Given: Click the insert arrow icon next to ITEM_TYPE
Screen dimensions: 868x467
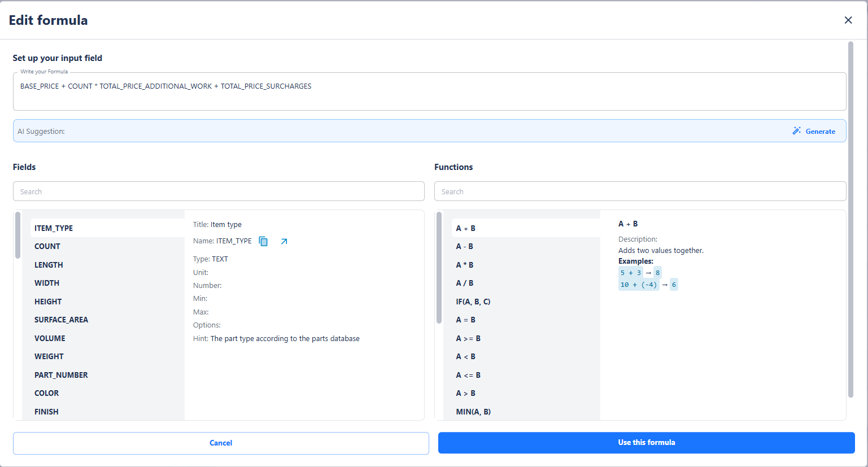Looking at the screenshot, I should coord(284,241).
